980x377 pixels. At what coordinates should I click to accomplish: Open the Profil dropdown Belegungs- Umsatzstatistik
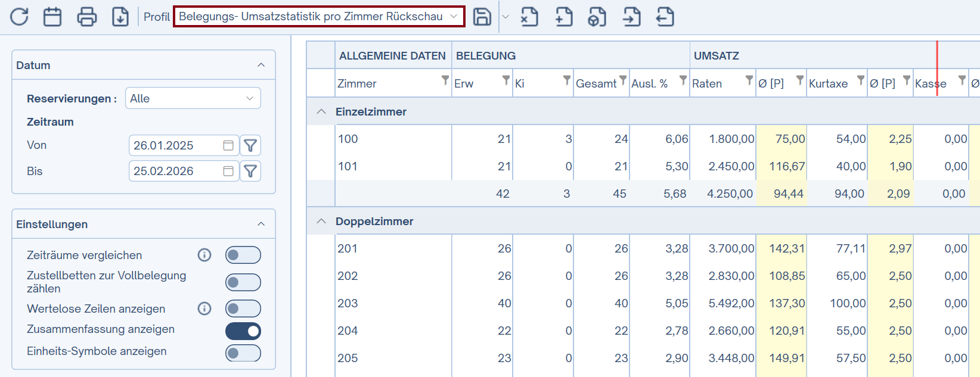(x=318, y=17)
